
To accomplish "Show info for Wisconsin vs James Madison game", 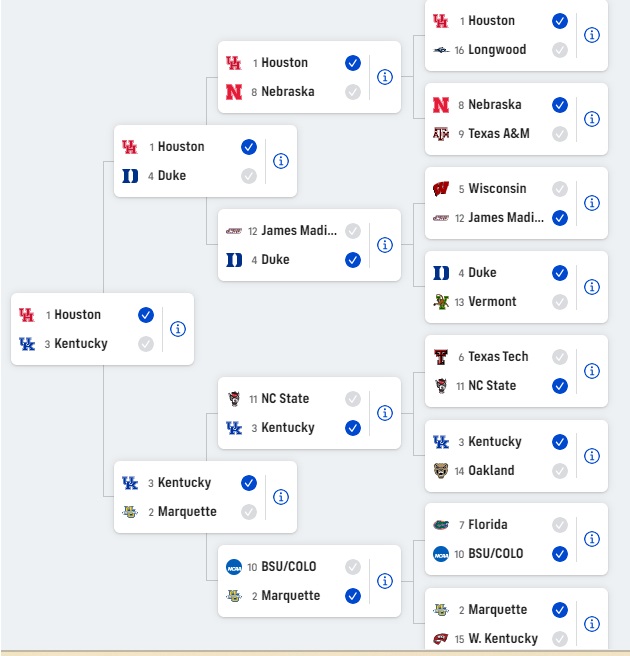I will pos(592,203).
